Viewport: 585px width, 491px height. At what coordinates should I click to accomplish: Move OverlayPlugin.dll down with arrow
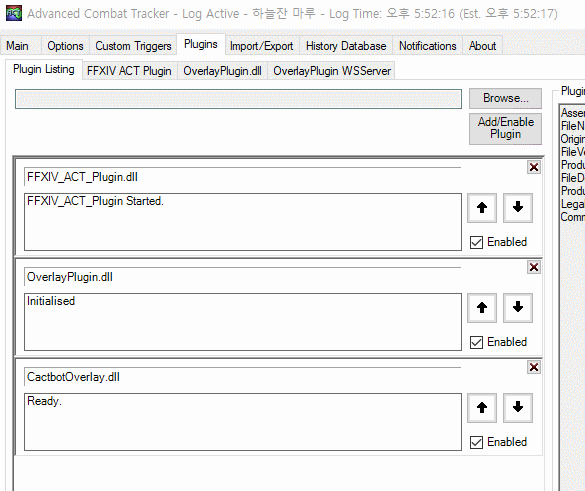(517, 307)
